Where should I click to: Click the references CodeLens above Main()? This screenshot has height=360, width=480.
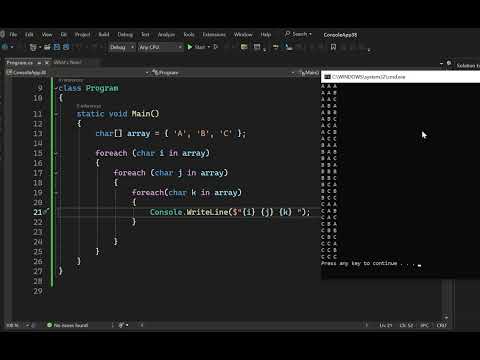pyautogui.click(x=89, y=106)
